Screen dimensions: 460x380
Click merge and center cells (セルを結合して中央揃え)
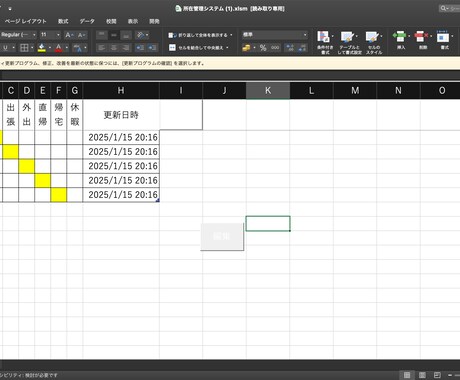click(196, 48)
